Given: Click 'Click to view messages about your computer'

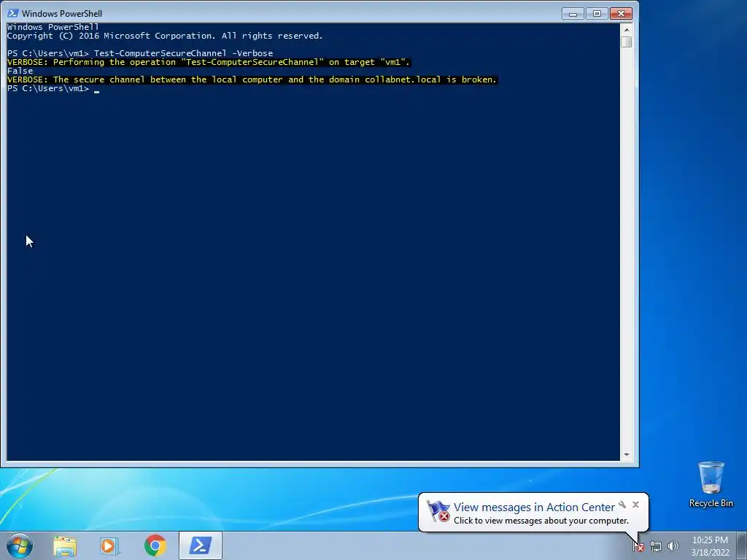Looking at the screenshot, I should point(541,521).
